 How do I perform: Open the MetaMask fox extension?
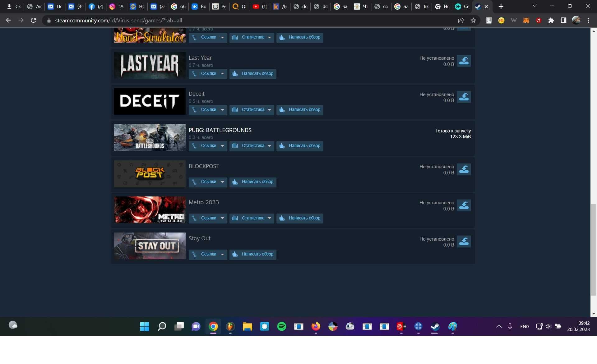[x=526, y=21]
